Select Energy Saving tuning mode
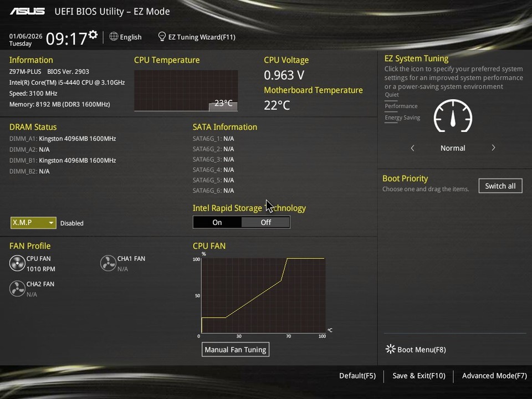Screen dimensions: 532x399 click(402, 117)
